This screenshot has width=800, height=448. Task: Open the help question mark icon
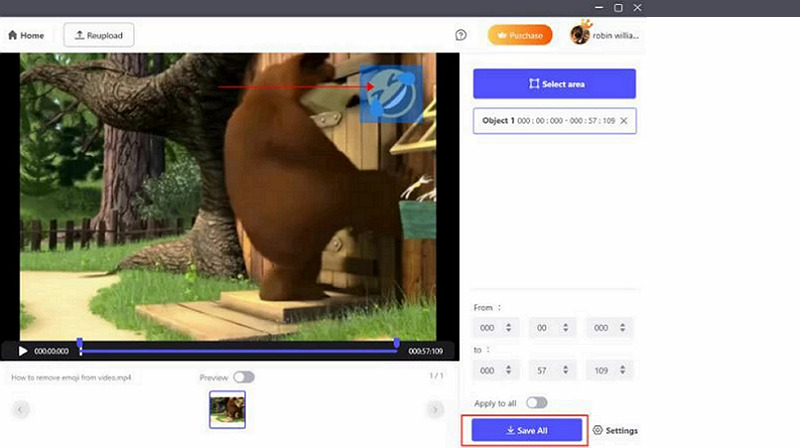[460, 35]
